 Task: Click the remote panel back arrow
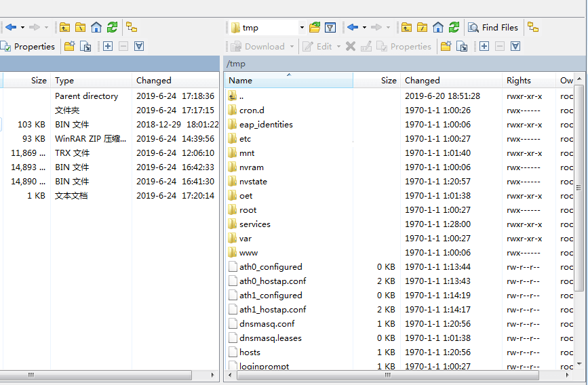(x=352, y=28)
